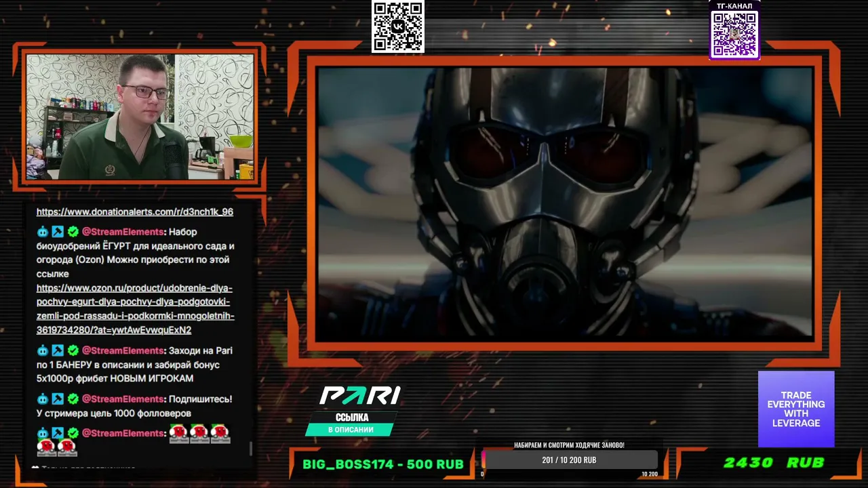
Task: Click @StreamElements name on the Подпишитесь! message
Action: coord(123,399)
